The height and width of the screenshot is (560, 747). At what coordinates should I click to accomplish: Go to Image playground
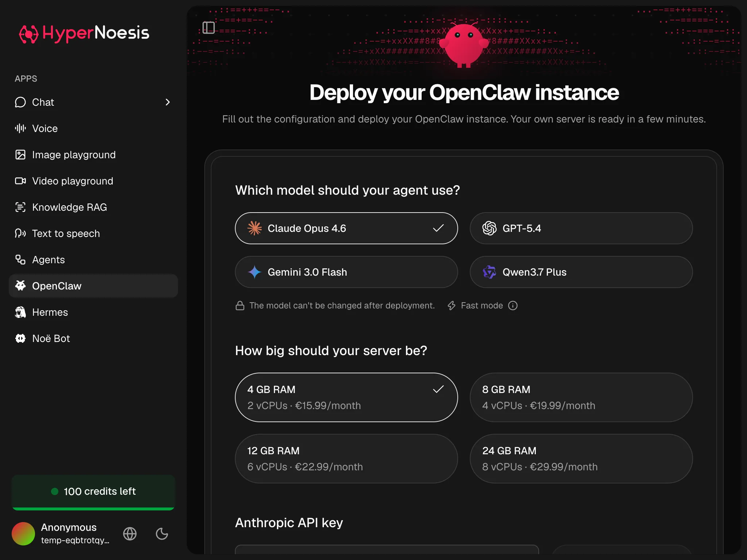93,155
